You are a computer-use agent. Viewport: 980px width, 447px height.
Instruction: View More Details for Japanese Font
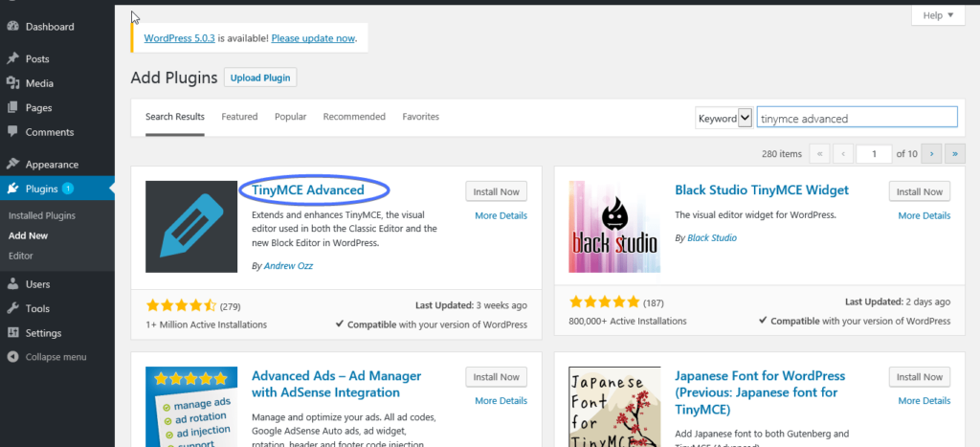click(x=924, y=401)
